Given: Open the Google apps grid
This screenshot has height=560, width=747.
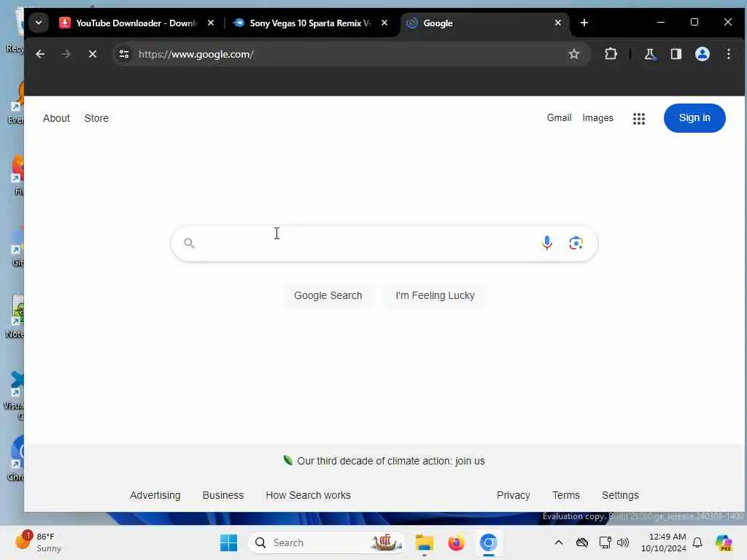Looking at the screenshot, I should [x=639, y=119].
